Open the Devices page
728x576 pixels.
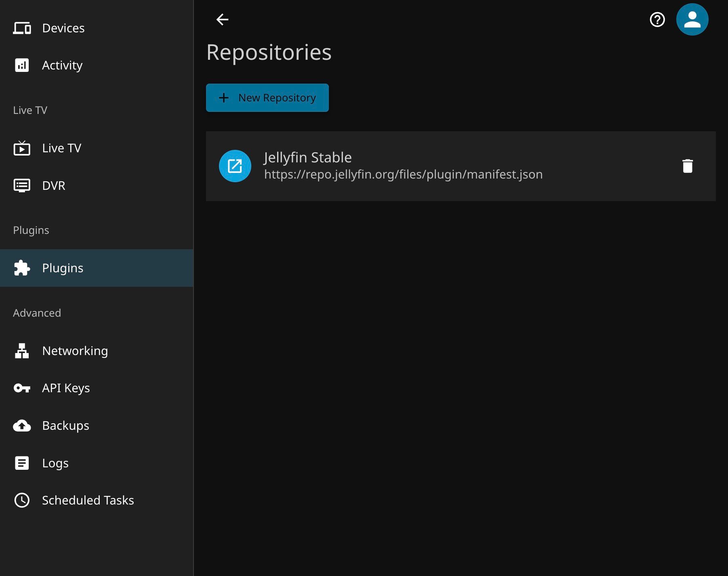pos(97,28)
